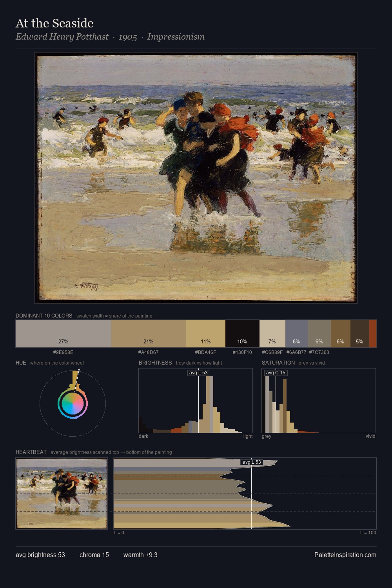Image resolution: width=392 pixels, height=588 pixels.
Task: Pick the 6% olive-grey swatch
Action: coord(319,334)
